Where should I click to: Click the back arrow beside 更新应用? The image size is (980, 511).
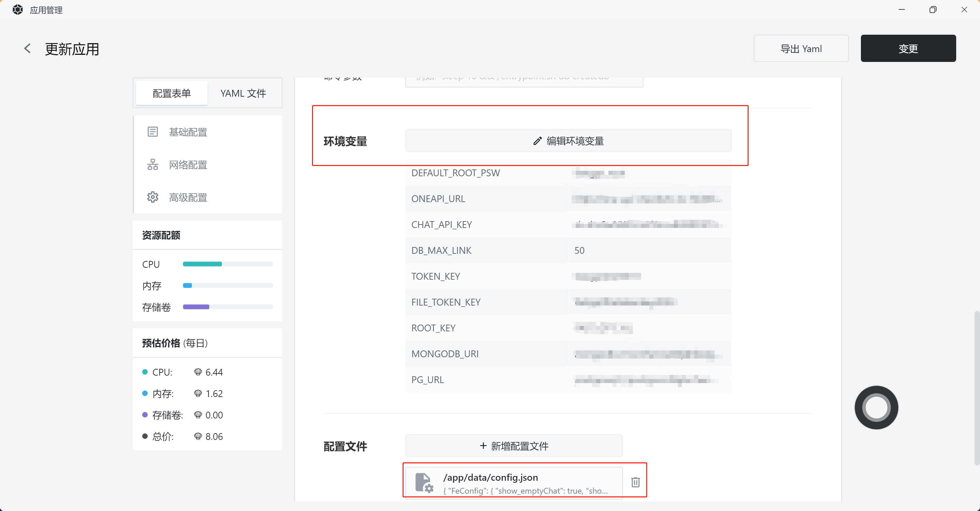pos(27,49)
